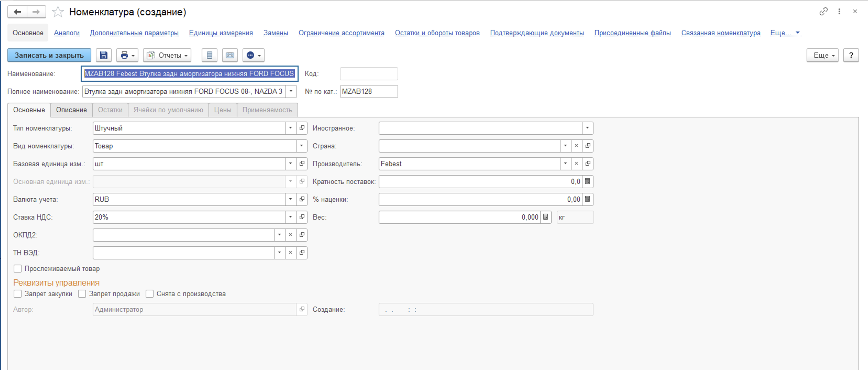Open Единицы измерения link
This screenshot has height=370, width=868.
point(221,33)
